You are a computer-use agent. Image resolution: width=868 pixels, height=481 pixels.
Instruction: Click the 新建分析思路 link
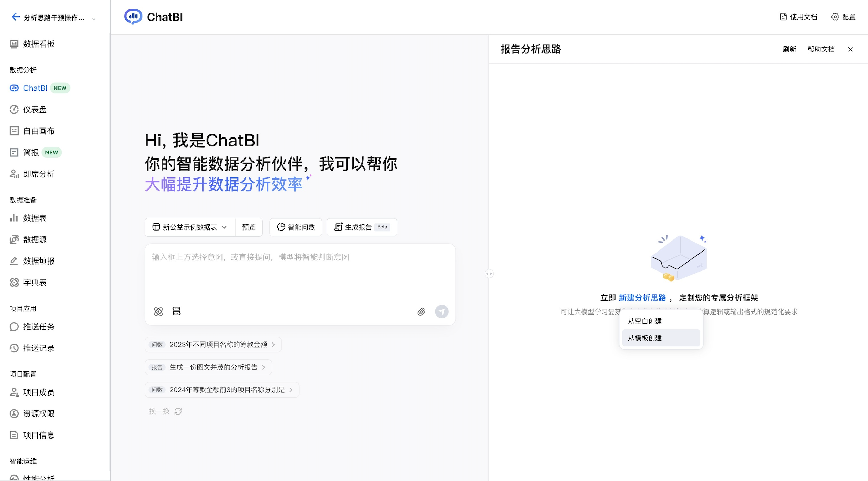click(642, 298)
